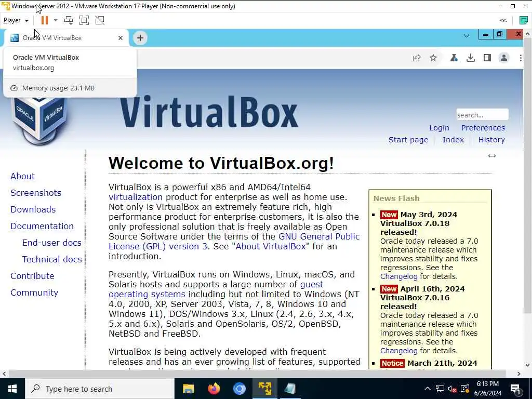Click Send Ctrl+Alt+Del icon in VMware toolbar
Image resolution: width=532 pixels, height=399 pixels.
(x=69, y=20)
